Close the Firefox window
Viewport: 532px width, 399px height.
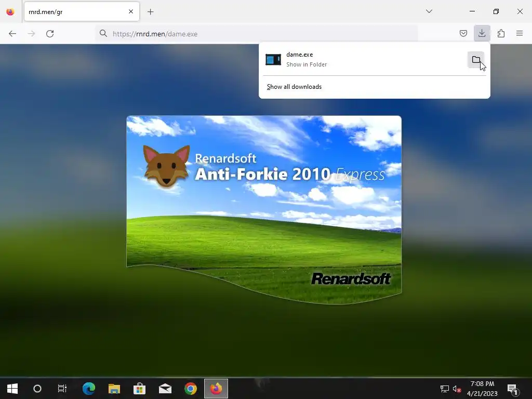(x=520, y=11)
